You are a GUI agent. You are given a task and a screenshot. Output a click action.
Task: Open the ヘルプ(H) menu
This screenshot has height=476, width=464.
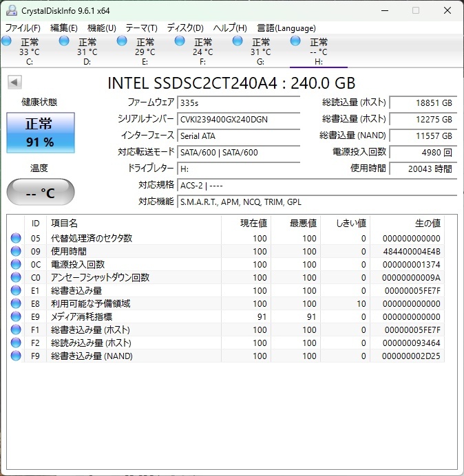(x=230, y=28)
